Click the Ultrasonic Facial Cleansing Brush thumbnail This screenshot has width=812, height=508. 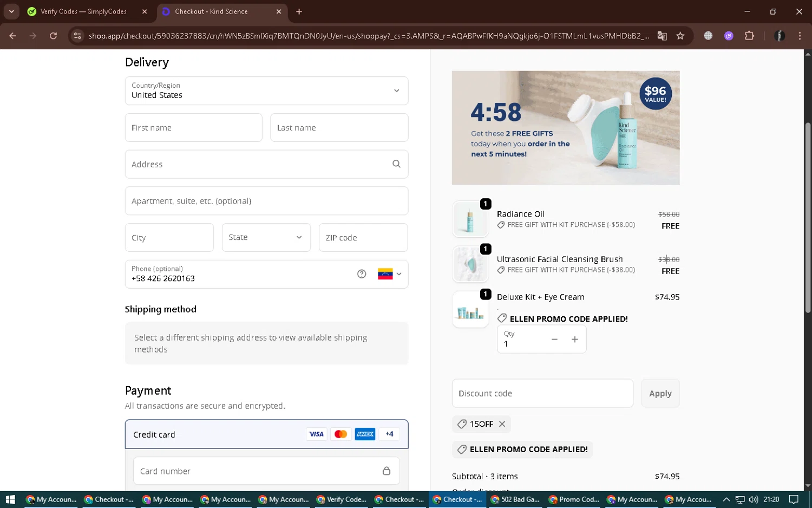tap(470, 264)
